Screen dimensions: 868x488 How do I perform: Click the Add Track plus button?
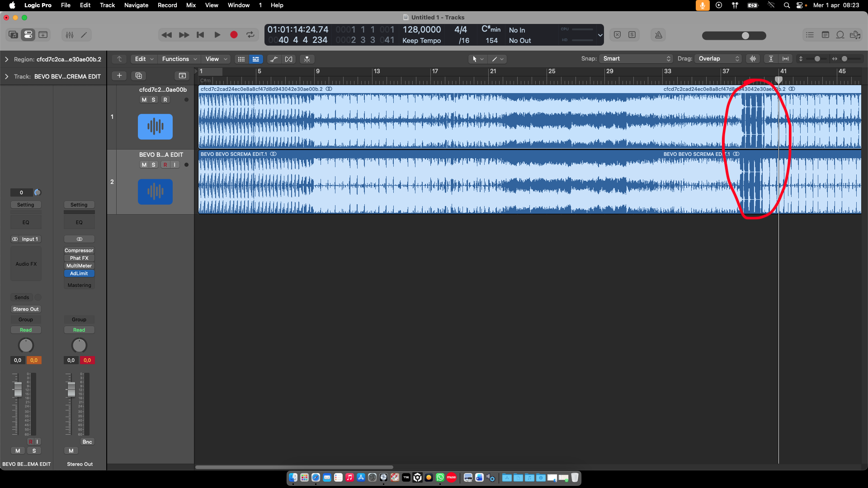click(119, 75)
